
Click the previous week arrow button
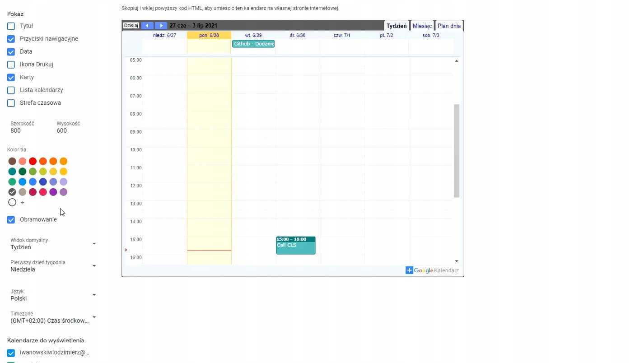(x=147, y=26)
